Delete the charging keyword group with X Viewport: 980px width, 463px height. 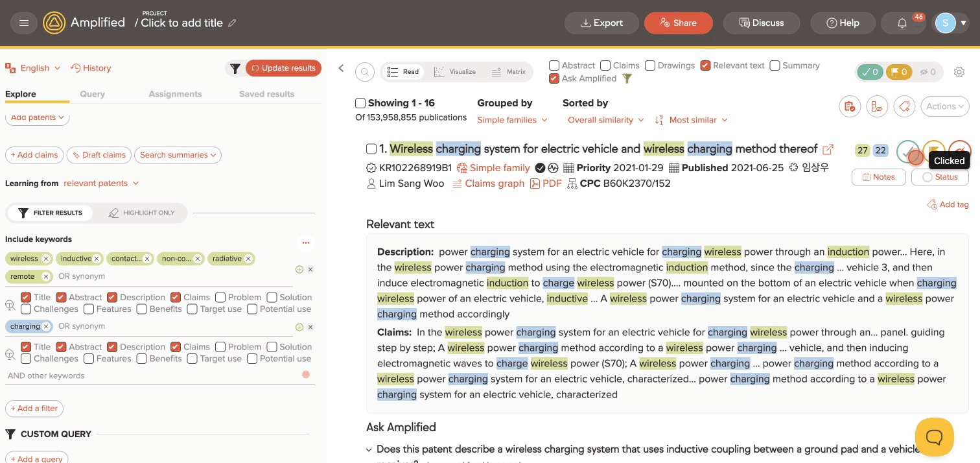[x=310, y=327]
